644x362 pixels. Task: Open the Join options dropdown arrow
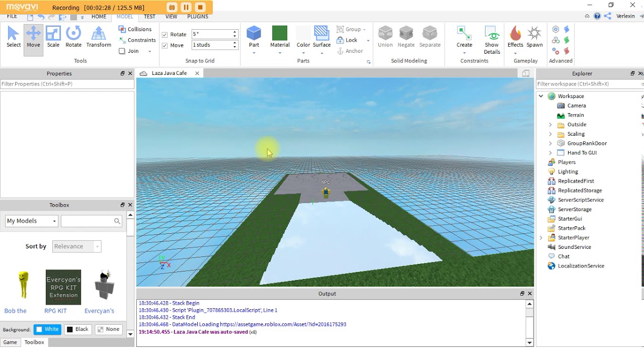pos(149,51)
